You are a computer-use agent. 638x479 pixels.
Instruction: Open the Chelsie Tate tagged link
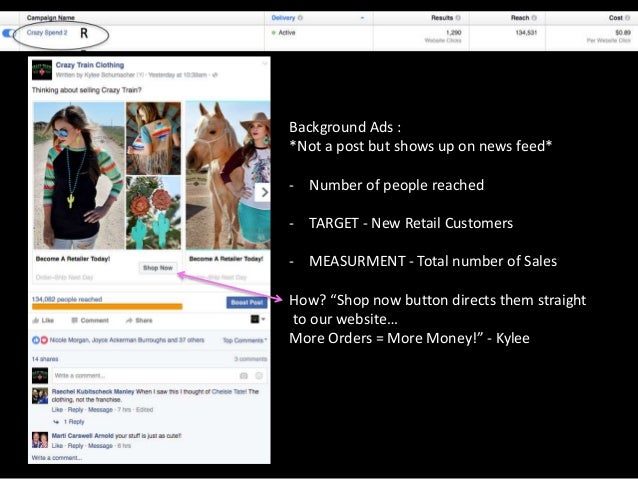pos(229,392)
